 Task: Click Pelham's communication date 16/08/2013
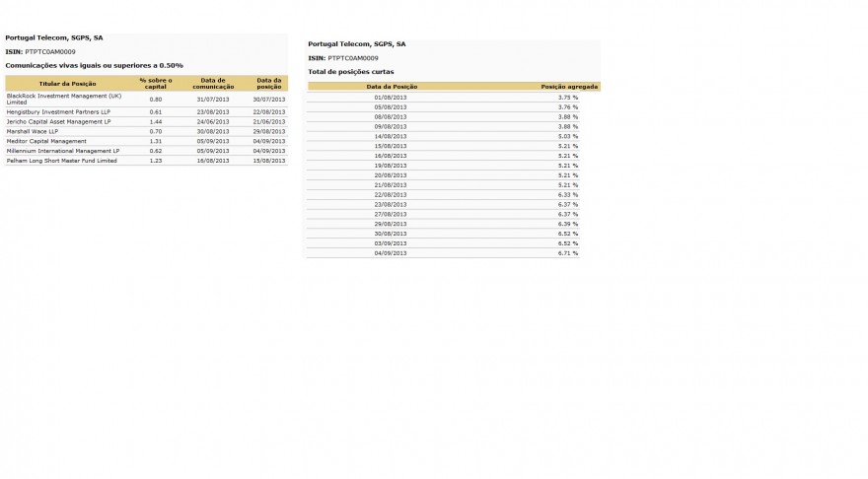tap(213, 161)
